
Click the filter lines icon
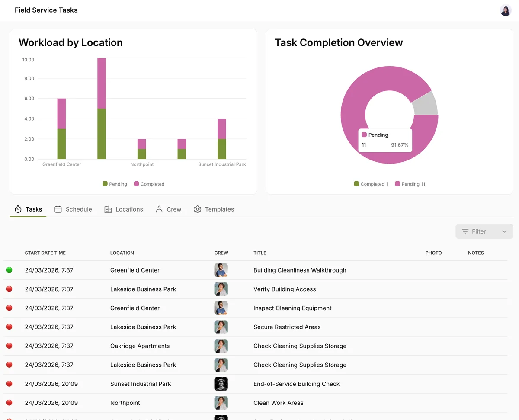[465, 231]
